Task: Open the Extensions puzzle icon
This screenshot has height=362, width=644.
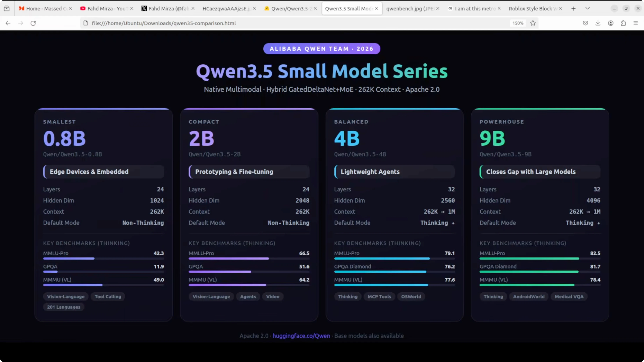Action: [623, 23]
